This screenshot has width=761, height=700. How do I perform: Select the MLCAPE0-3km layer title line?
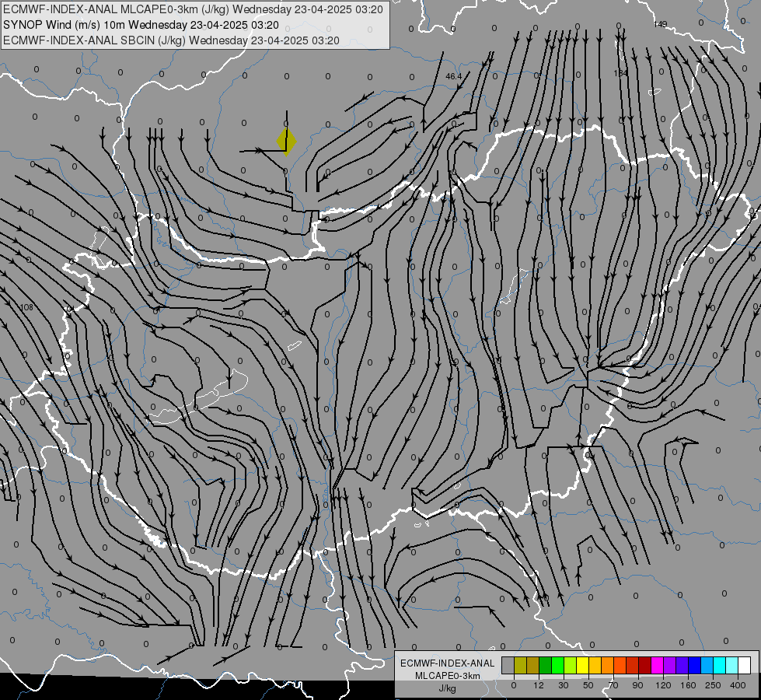click(193, 9)
